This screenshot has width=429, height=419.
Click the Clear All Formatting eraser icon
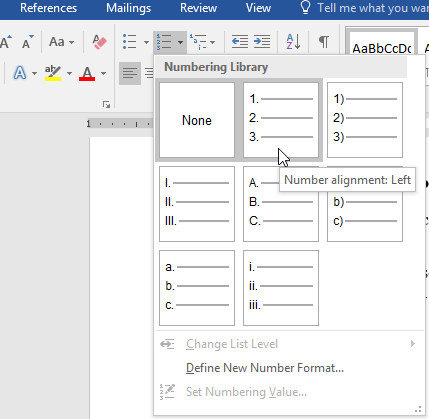click(99, 42)
